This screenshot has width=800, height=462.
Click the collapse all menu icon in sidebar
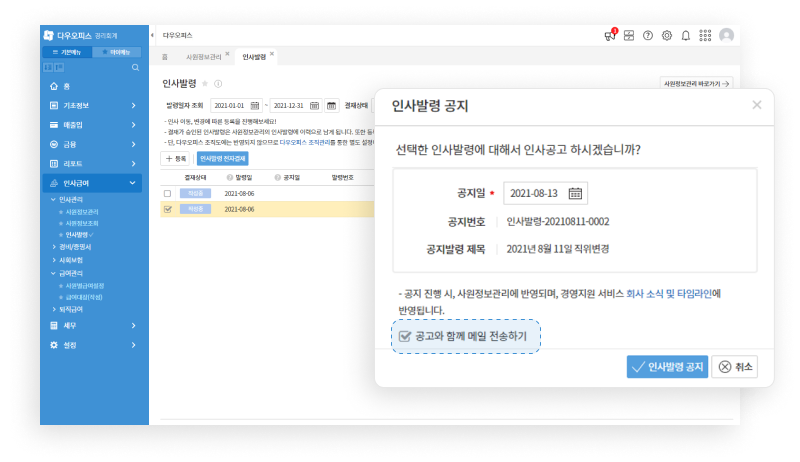point(59,67)
